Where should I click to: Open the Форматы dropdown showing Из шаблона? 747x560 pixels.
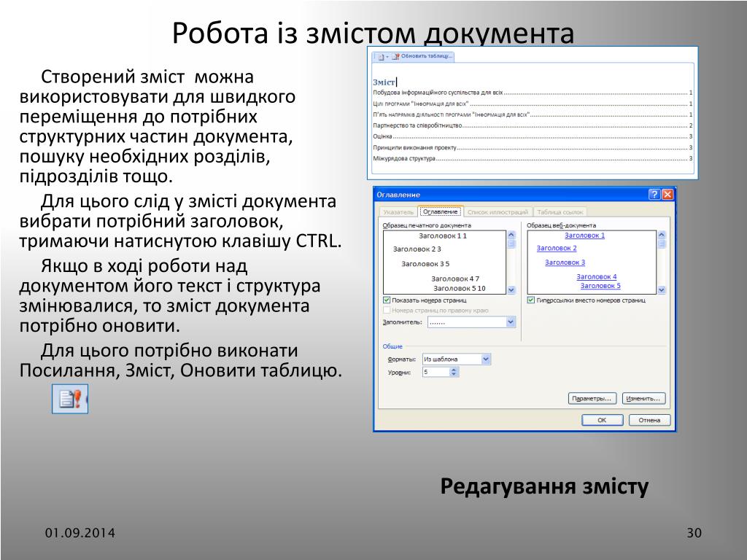tap(486, 359)
